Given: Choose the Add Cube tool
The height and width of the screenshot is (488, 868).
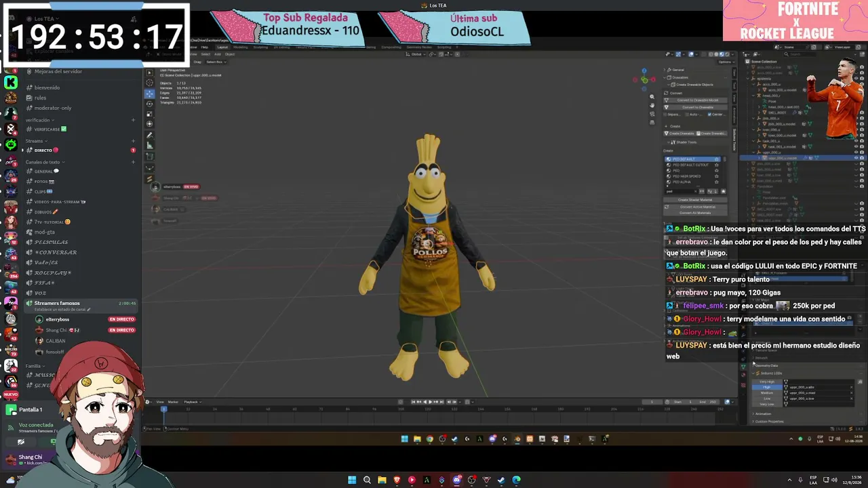Looking at the screenshot, I should tap(150, 157).
